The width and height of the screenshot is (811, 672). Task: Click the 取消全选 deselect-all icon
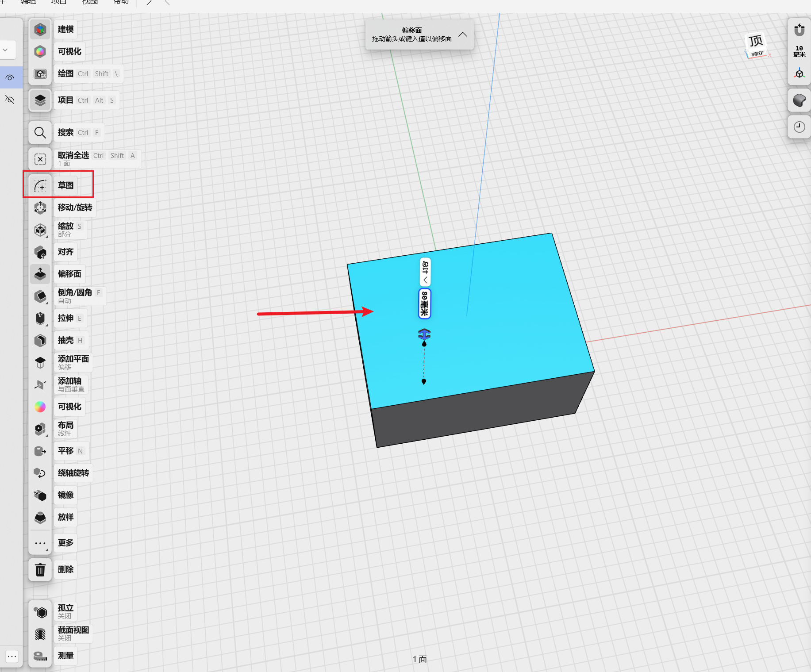(40, 159)
